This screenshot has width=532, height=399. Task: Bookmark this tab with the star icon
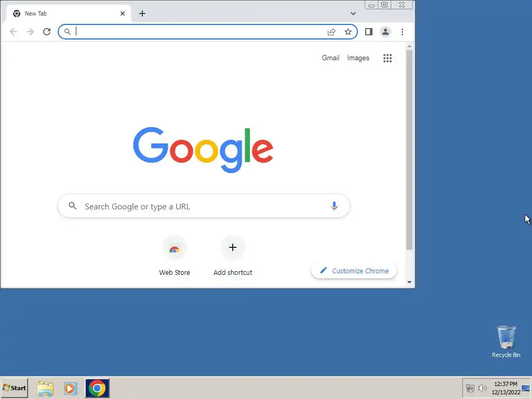click(348, 32)
